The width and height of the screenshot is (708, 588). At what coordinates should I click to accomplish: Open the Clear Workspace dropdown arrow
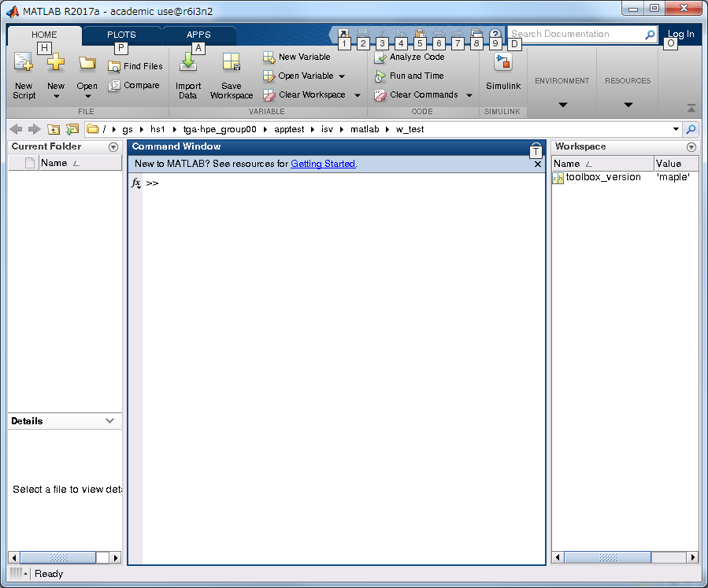[357, 95]
